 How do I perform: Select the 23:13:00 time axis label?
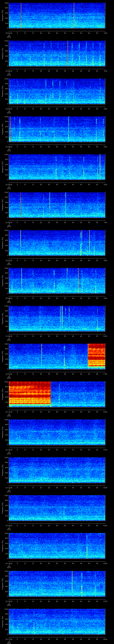9,487
